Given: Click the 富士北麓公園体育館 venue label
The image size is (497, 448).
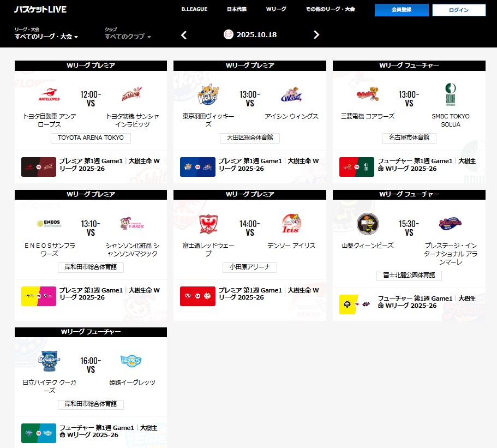Looking at the screenshot, I should click(x=409, y=276).
